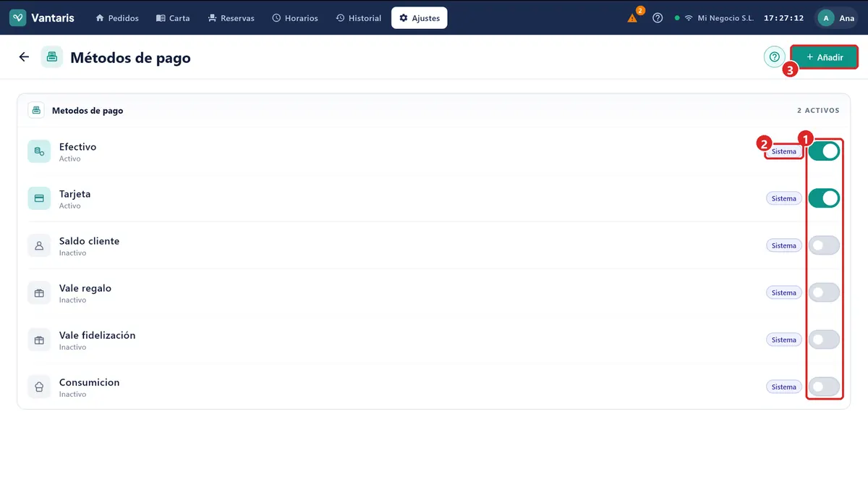Click the Efectivo cash icon

(x=39, y=151)
